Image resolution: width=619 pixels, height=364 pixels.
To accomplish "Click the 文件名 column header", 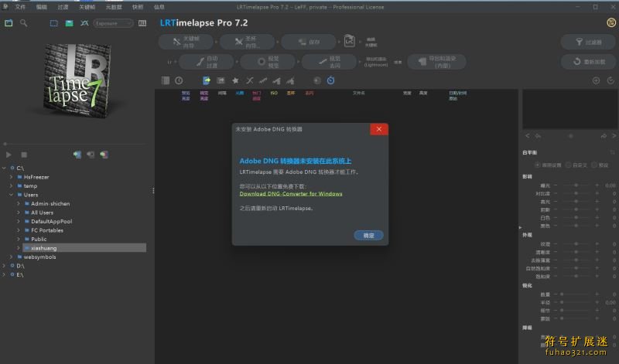I will (x=359, y=93).
